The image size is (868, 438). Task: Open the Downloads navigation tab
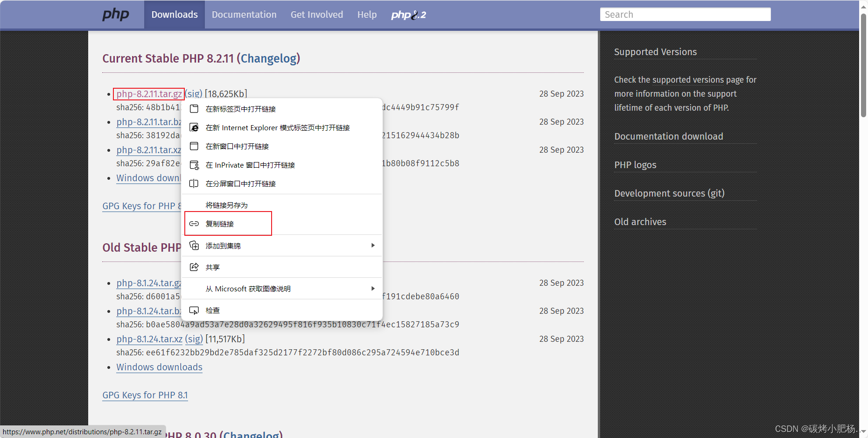click(175, 14)
